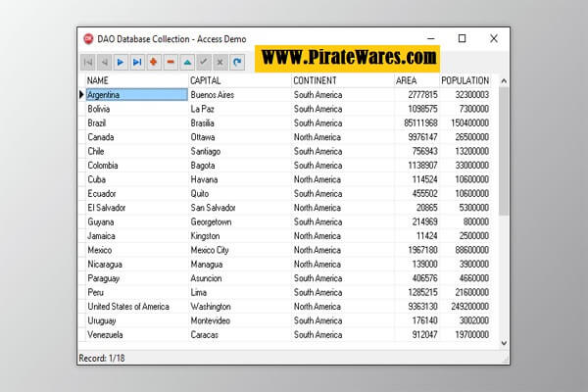588x392 pixels.
Task: Select NAME column header
Action: tap(137, 80)
